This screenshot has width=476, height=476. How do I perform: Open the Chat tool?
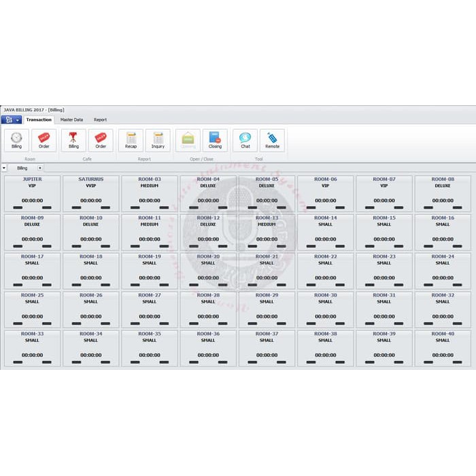(245, 140)
